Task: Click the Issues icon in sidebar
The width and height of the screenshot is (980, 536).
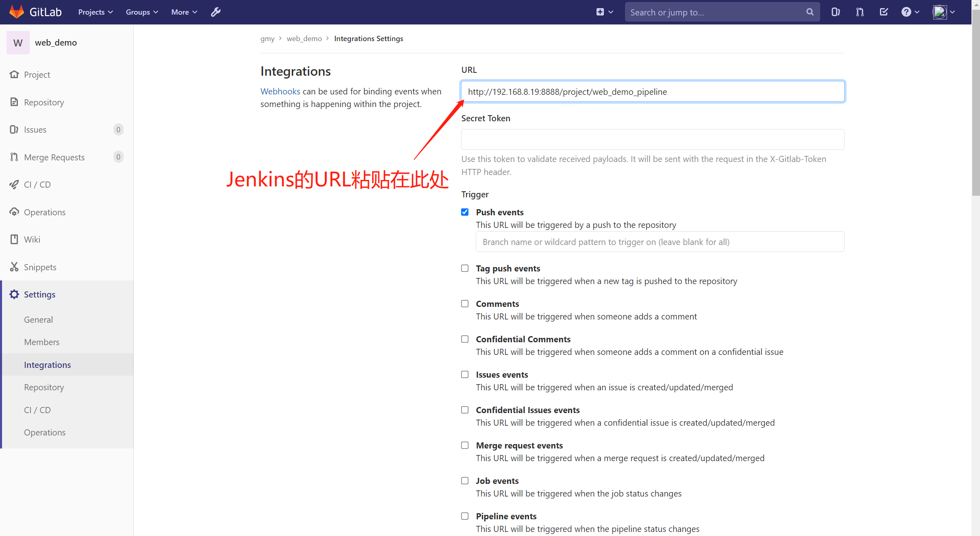Action: (x=14, y=129)
